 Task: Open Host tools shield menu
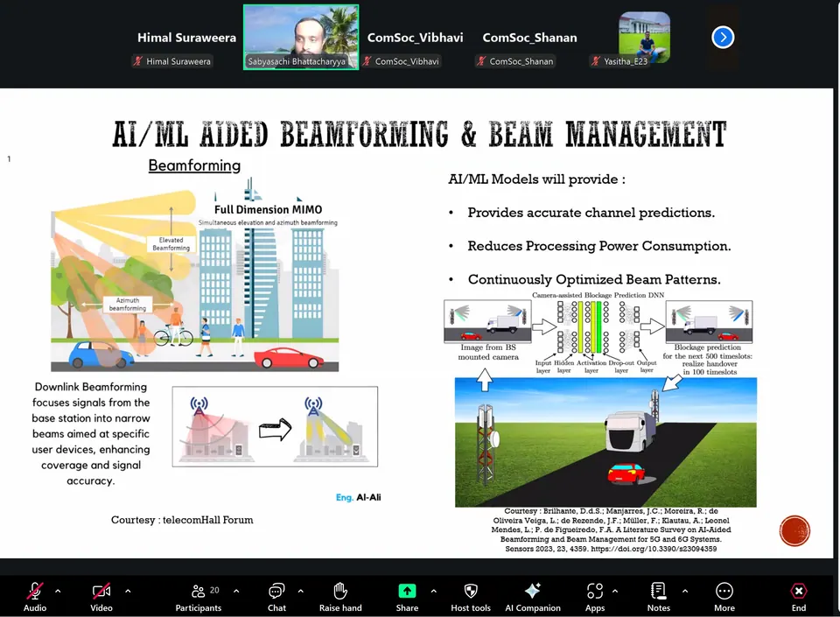pos(471,596)
